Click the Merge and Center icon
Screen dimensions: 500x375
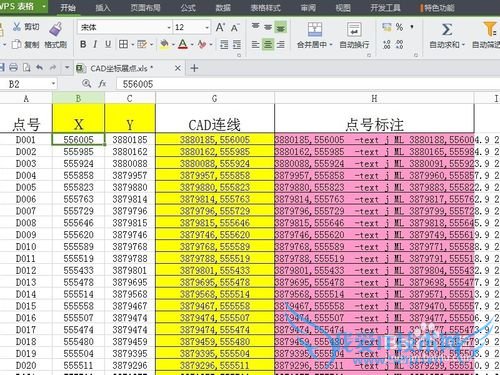(315, 29)
